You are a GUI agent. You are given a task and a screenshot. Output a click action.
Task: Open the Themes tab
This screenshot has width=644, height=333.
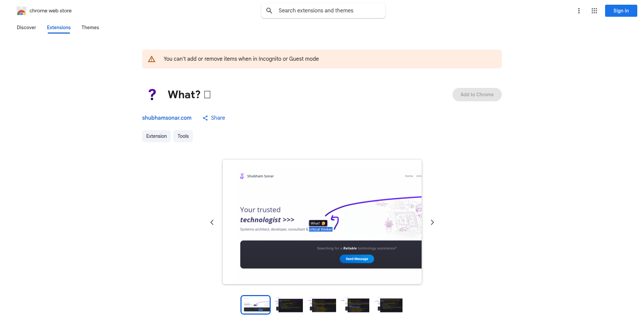pos(90,27)
